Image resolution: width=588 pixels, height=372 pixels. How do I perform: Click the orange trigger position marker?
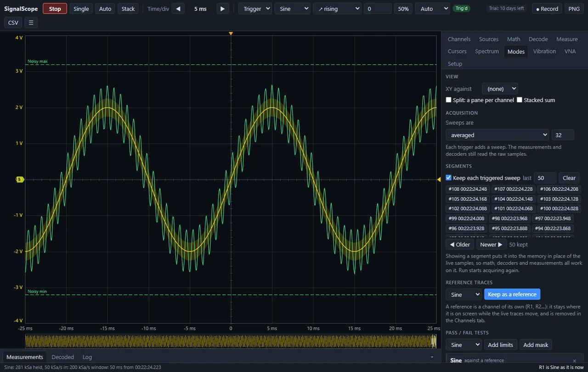pos(231,34)
